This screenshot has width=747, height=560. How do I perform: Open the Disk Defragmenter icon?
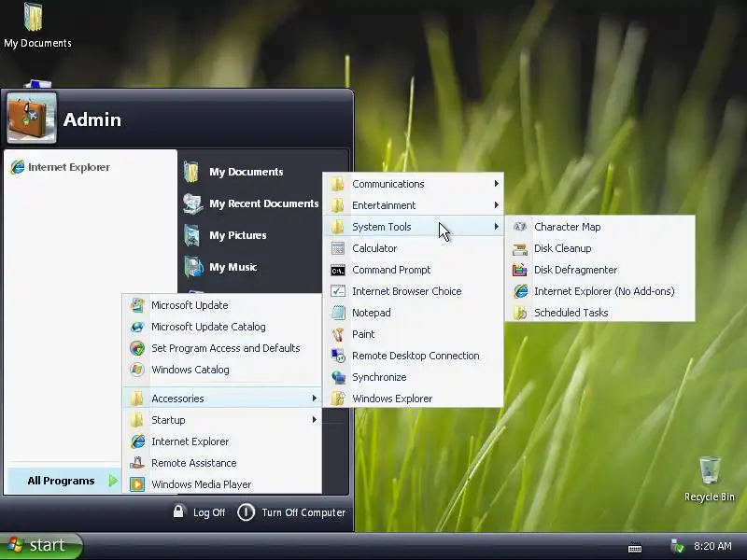(520, 270)
